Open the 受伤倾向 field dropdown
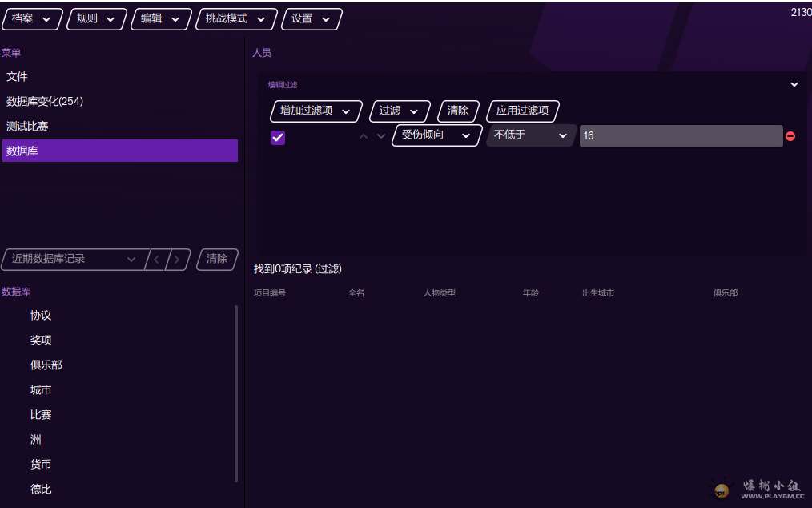 pyautogui.click(x=436, y=135)
